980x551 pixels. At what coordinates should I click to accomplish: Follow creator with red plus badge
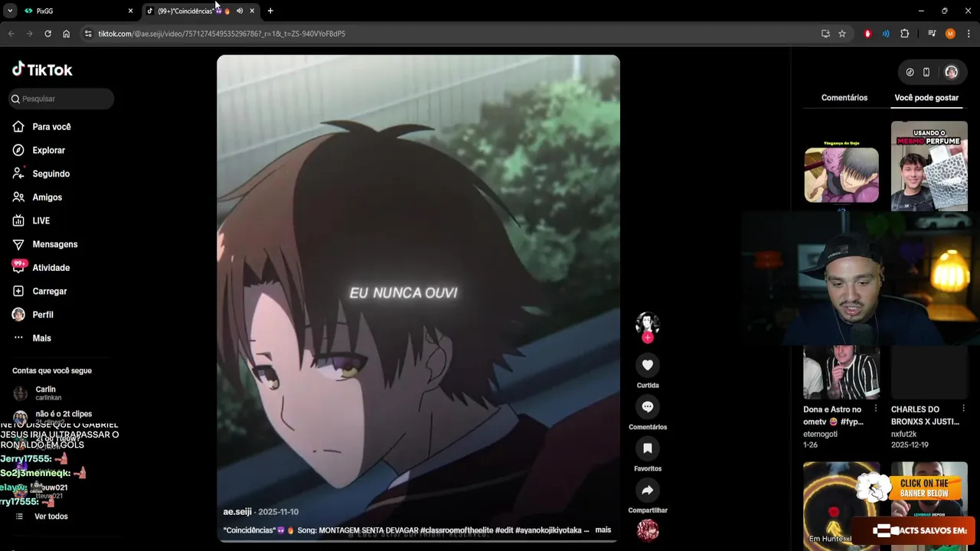click(648, 337)
